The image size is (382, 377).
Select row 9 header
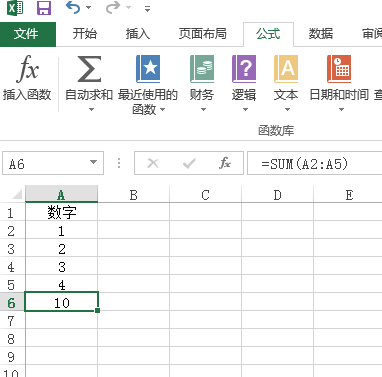pos(12,356)
